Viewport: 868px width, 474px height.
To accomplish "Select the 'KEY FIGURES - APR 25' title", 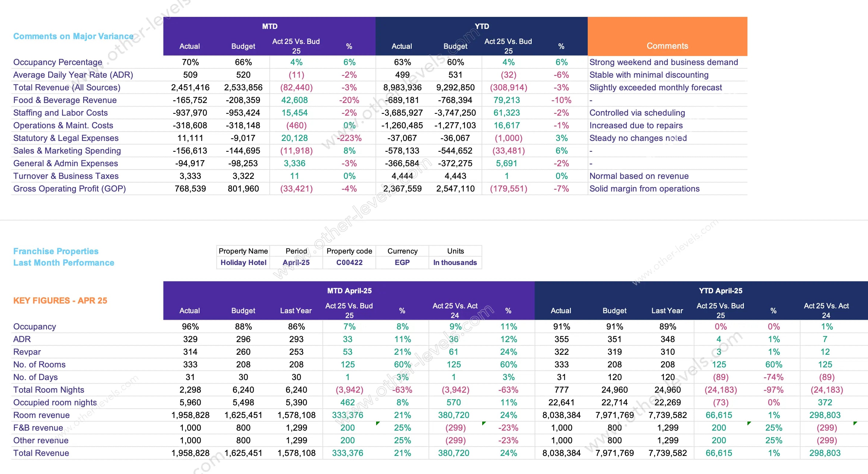I will click(x=60, y=300).
